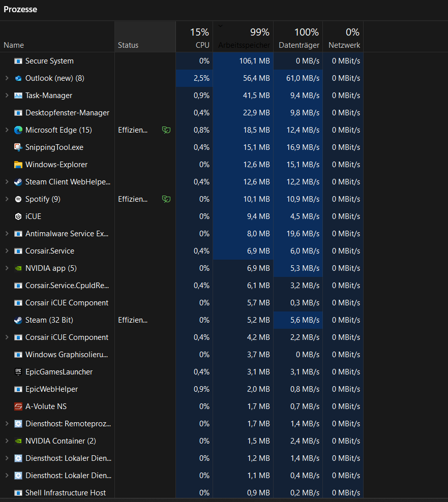Viewport: 448px width, 502px height.
Task: Click Microsoft Edge efficiency mode leaf icon
Action: click(x=166, y=130)
